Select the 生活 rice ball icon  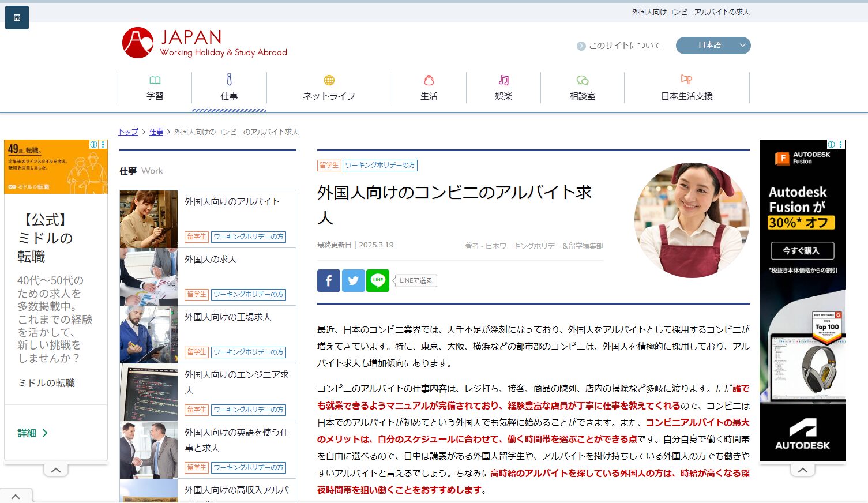coord(429,80)
